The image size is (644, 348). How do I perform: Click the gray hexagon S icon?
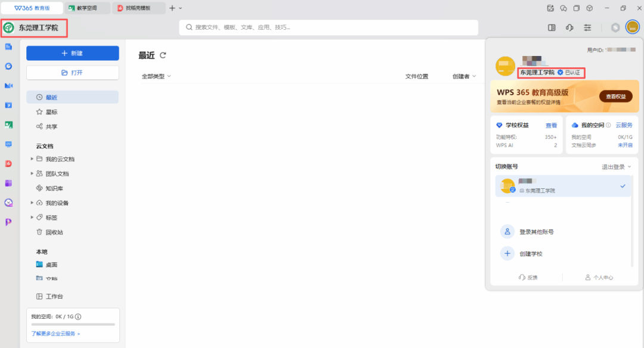(615, 27)
